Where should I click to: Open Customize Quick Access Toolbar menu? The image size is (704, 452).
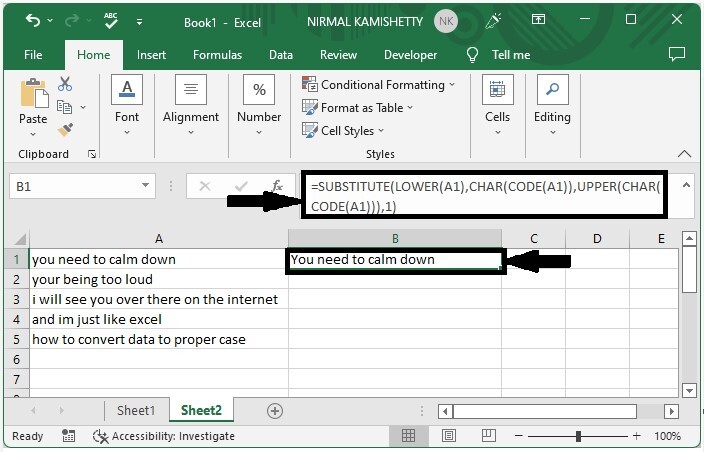coord(140,22)
